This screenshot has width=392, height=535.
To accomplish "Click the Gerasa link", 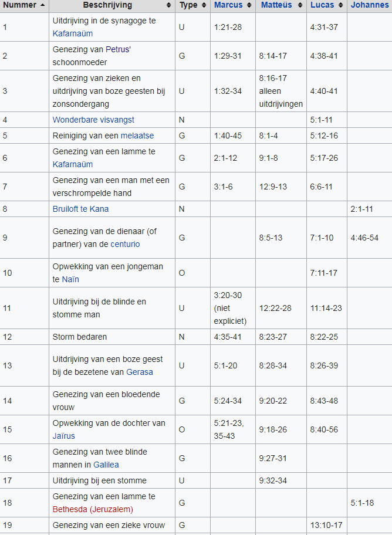I will click(x=140, y=372).
